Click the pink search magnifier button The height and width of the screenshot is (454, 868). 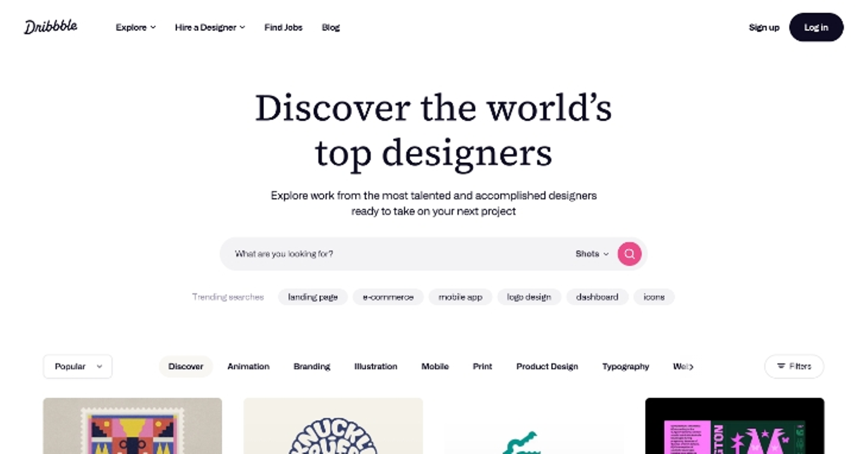[629, 253]
